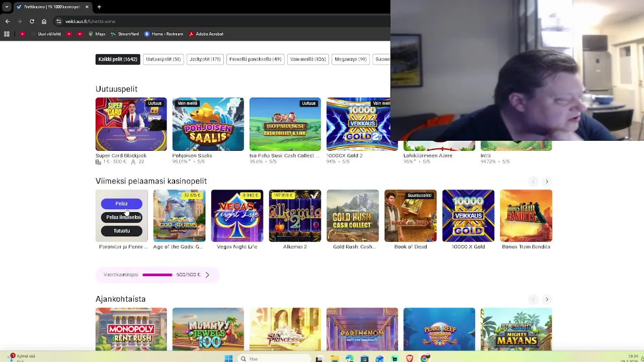Click the Pelaa button

coord(121,204)
